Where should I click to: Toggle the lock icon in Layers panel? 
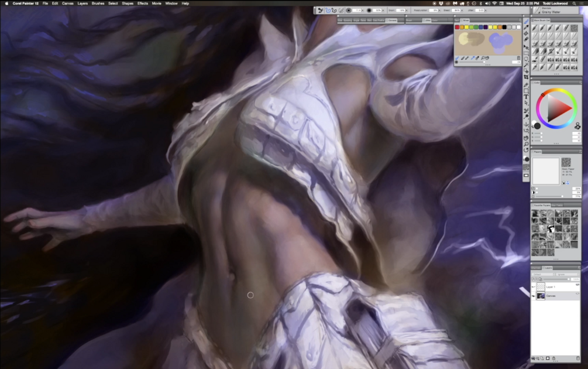(x=553, y=358)
